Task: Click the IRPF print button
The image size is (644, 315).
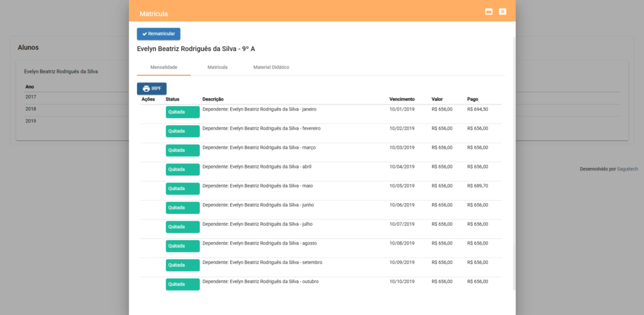Action: [152, 89]
